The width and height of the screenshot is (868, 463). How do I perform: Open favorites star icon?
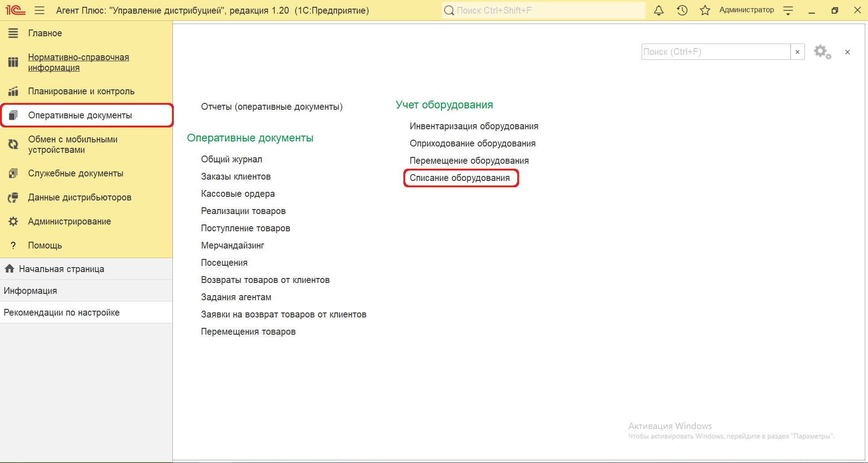click(705, 10)
